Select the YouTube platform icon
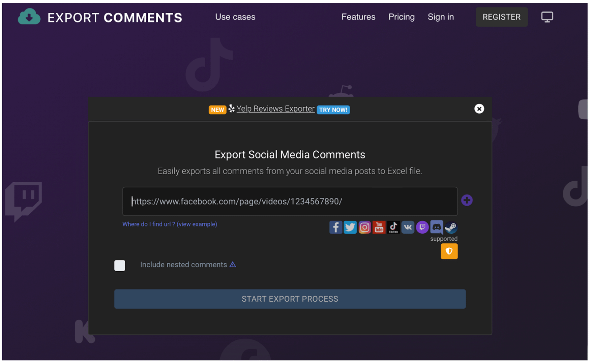 point(379,227)
